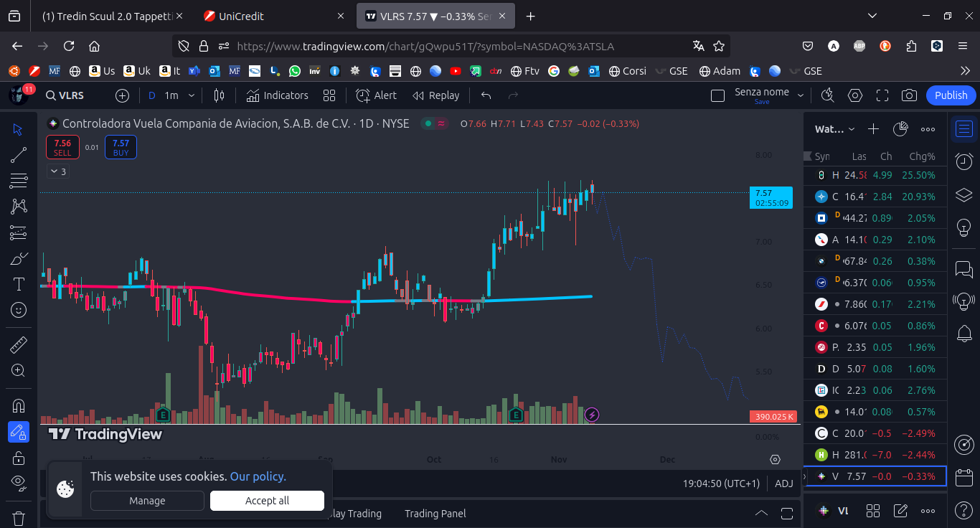Toggle ADJ adjusted data setting
The height and width of the screenshot is (528, 980).
click(784, 484)
